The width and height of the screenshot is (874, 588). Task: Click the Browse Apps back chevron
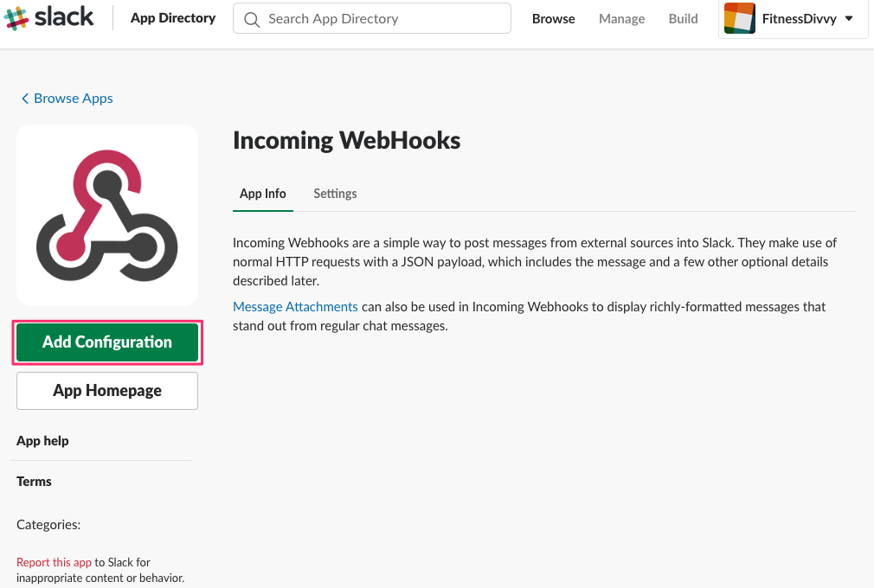pos(24,99)
